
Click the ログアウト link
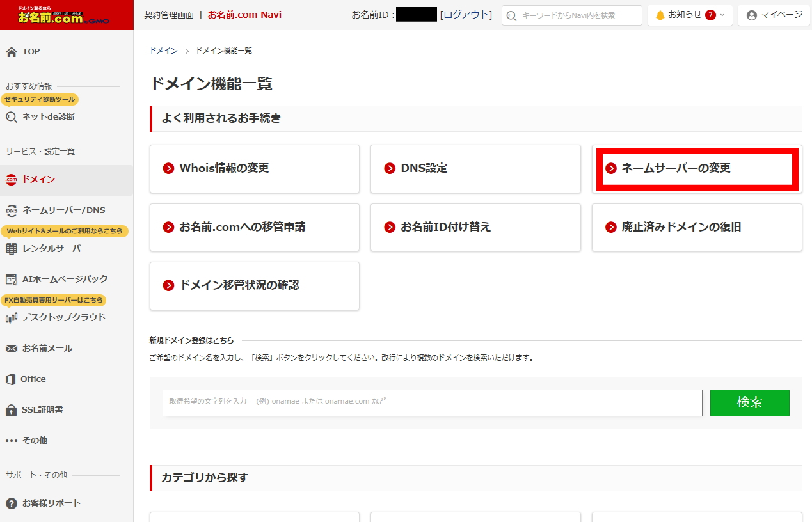[x=466, y=15]
